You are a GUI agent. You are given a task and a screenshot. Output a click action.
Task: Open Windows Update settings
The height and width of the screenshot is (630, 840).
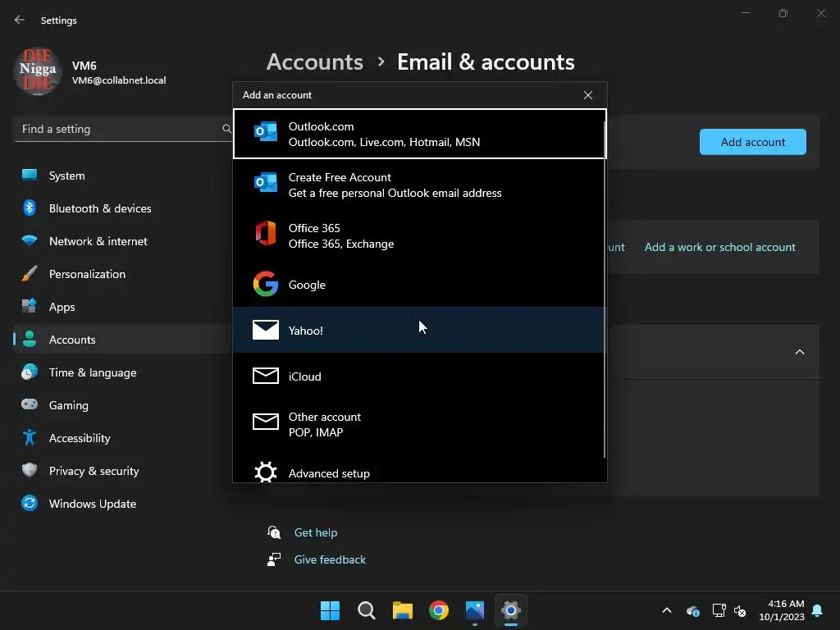click(x=123, y=504)
